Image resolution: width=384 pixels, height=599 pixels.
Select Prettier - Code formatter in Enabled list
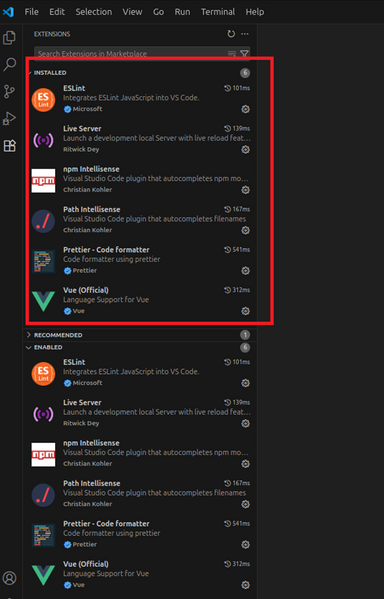tap(106, 524)
